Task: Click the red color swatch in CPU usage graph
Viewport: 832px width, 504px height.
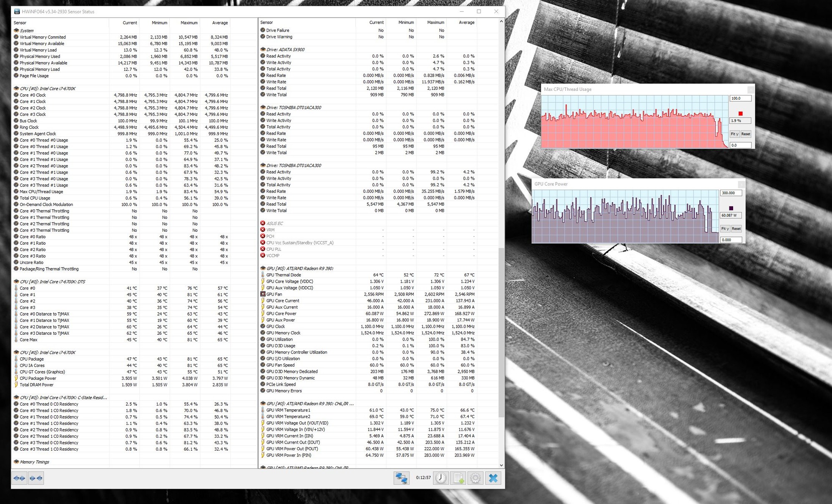Action: click(x=741, y=113)
